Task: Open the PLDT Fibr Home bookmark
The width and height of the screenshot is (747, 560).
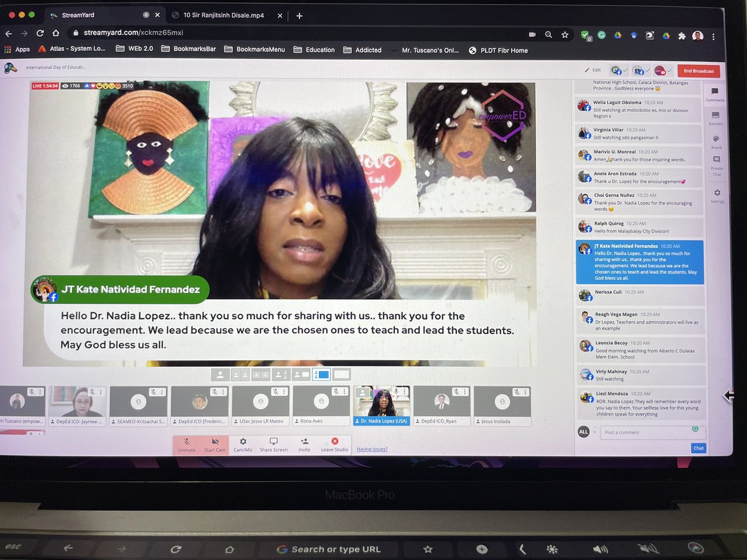Action: [x=498, y=50]
